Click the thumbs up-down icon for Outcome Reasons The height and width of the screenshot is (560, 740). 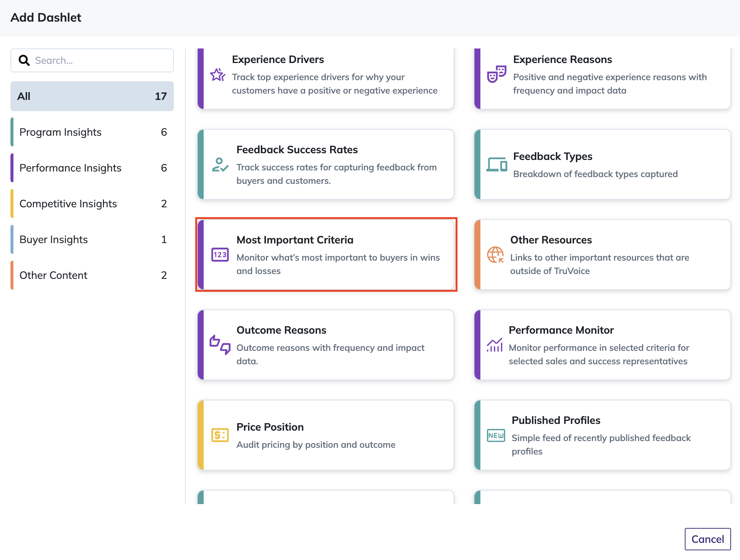click(x=220, y=345)
